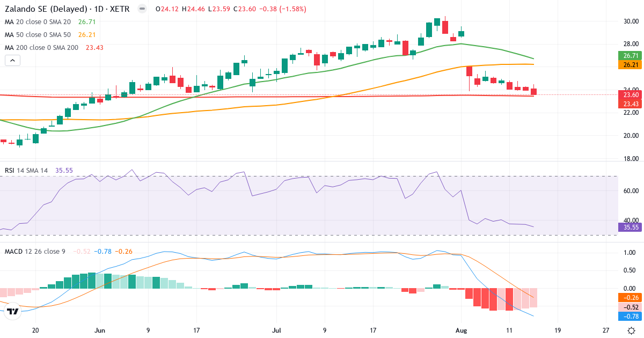The image size is (644, 338).
Task: Click the 26.71 value in MA 20 legend
Action: (x=87, y=22)
